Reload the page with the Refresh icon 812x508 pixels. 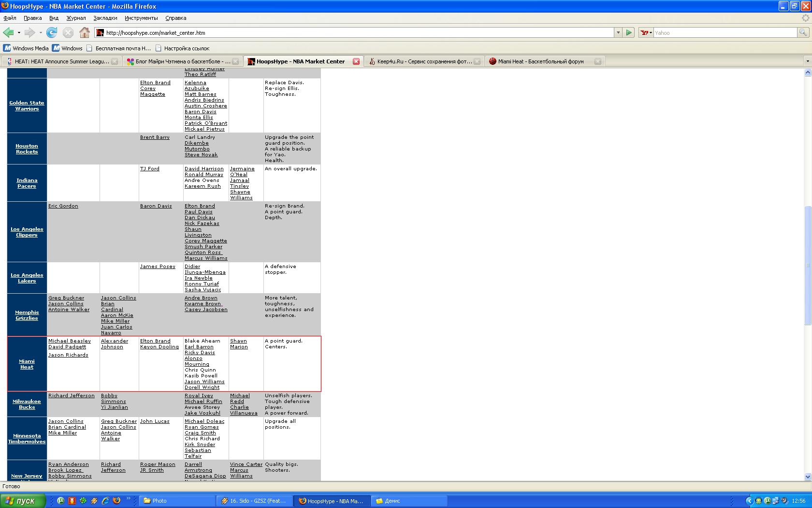(x=52, y=32)
